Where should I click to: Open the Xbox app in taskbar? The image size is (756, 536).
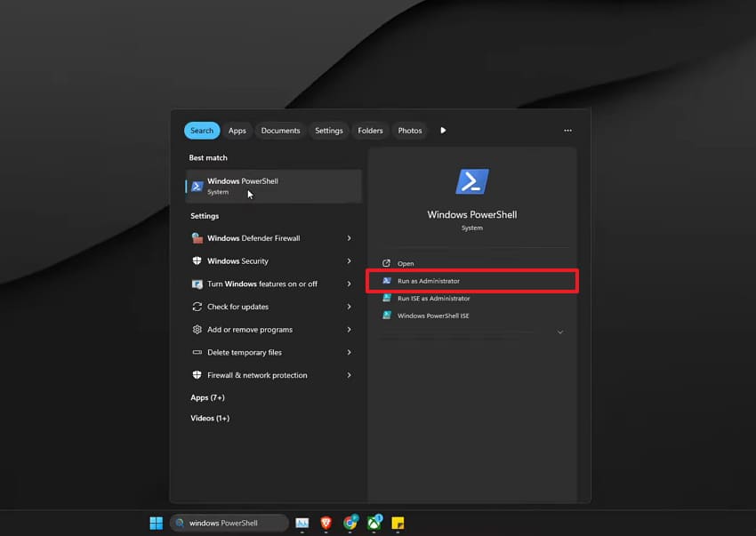374,523
